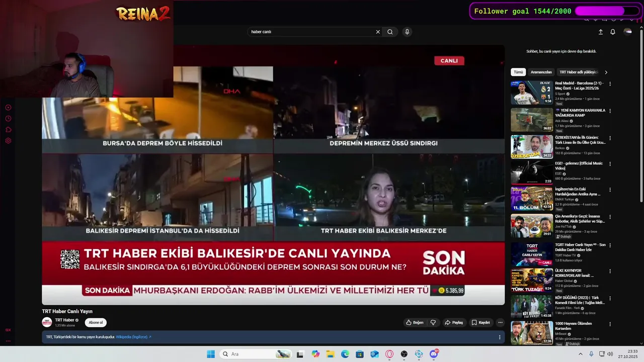
Task: Subscribe with Abone ol button
Action: [x=96, y=322]
